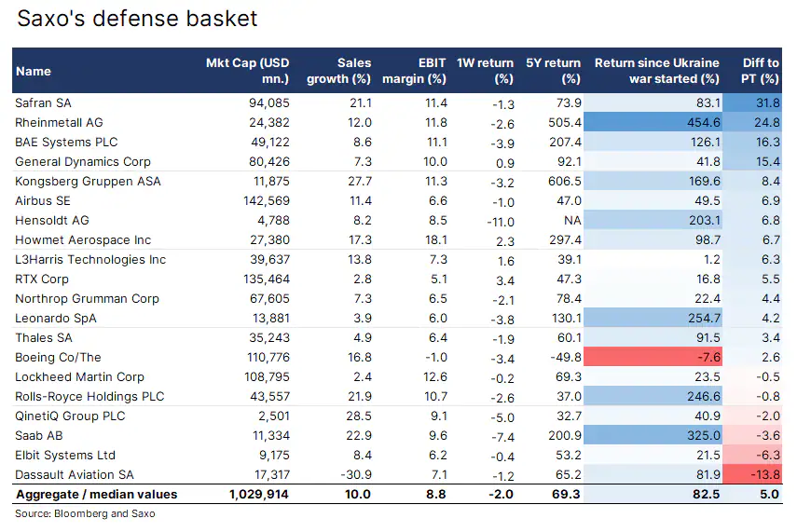
Task: Select Northrop Grumman 1W return -2.1
Action: [503, 300]
